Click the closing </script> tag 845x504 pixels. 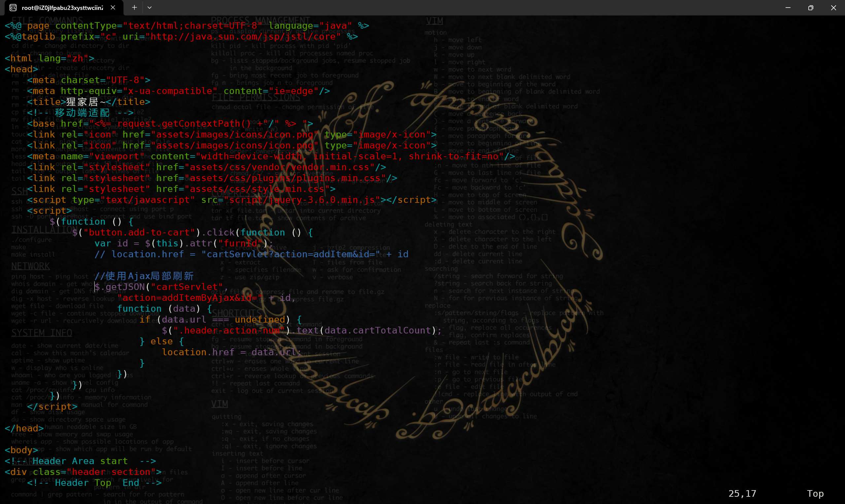(x=52, y=406)
